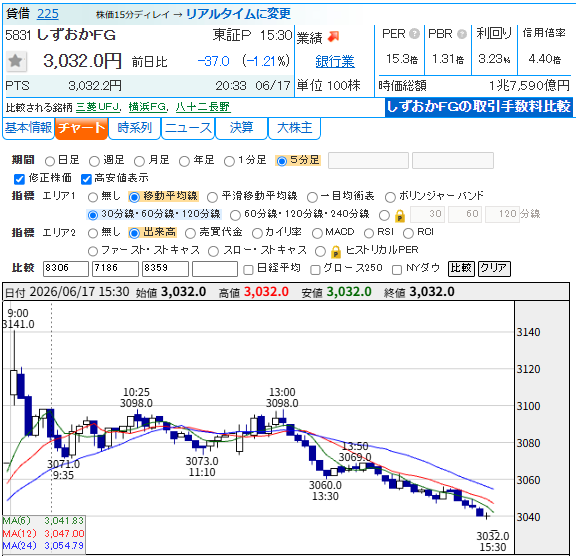
Task: Click しずおかFGの取引手数料比較 banner
Action: (479, 107)
